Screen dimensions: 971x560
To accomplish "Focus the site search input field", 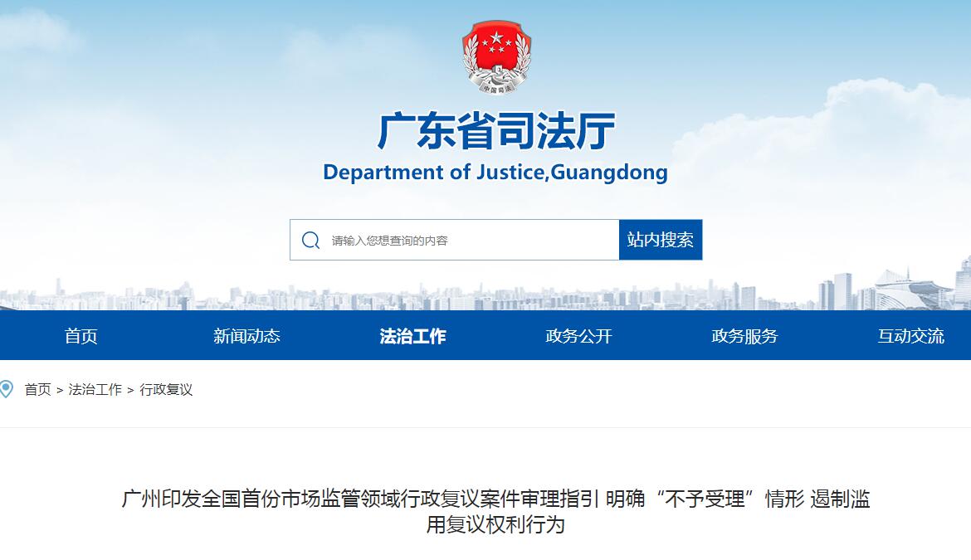I will pos(455,240).
